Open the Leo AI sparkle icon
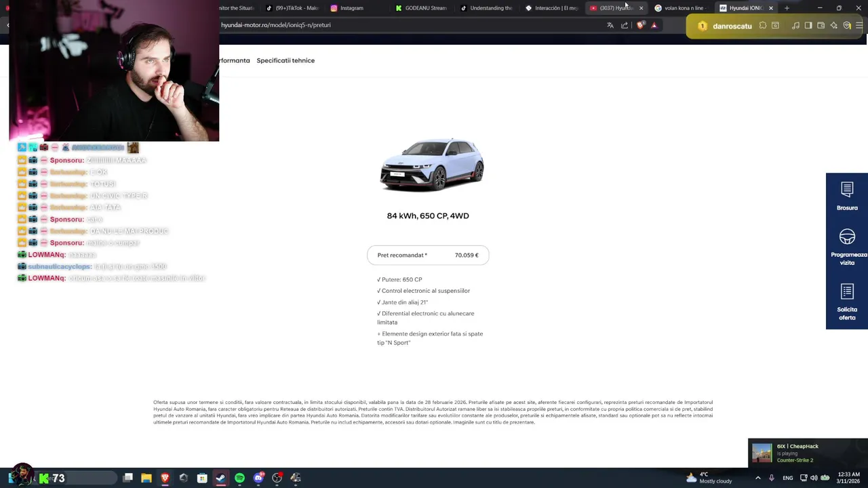 click(834, 26)
